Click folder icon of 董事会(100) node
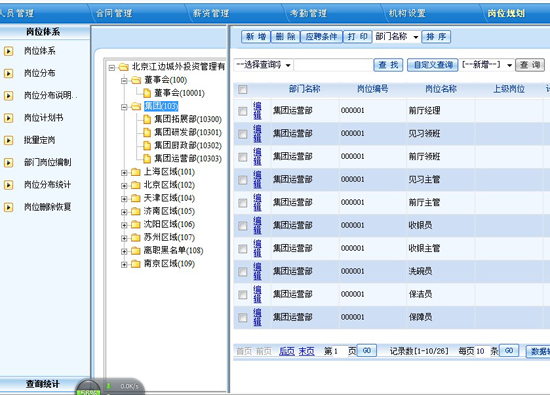 point(136,80)
